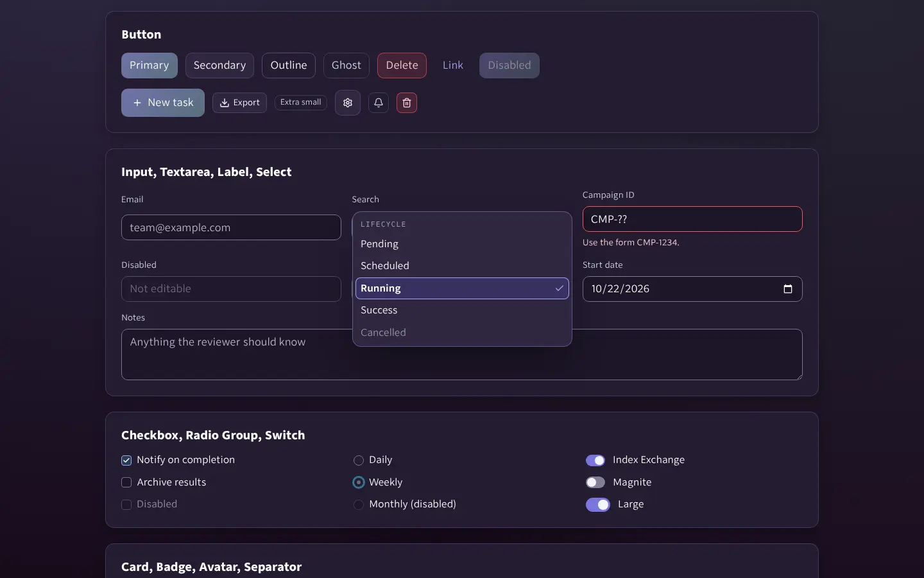Select the Daily radio button

(x=359, y=460)
